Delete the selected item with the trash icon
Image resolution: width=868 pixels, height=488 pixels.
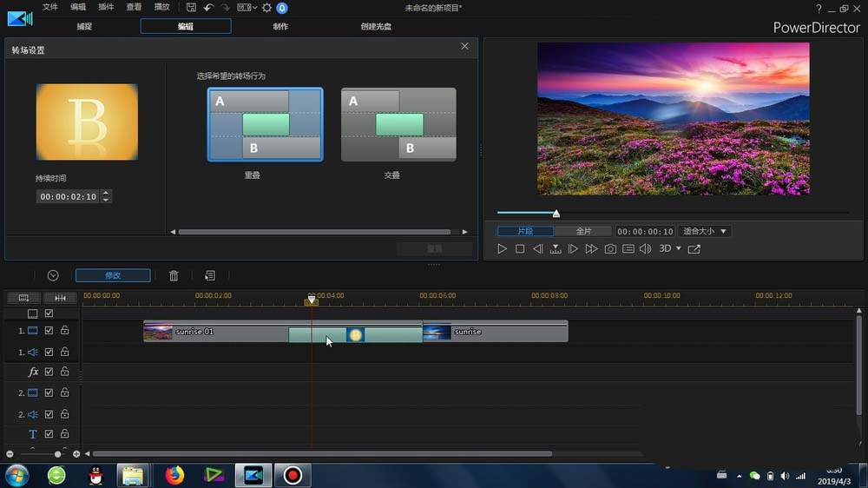pos(174,275)
